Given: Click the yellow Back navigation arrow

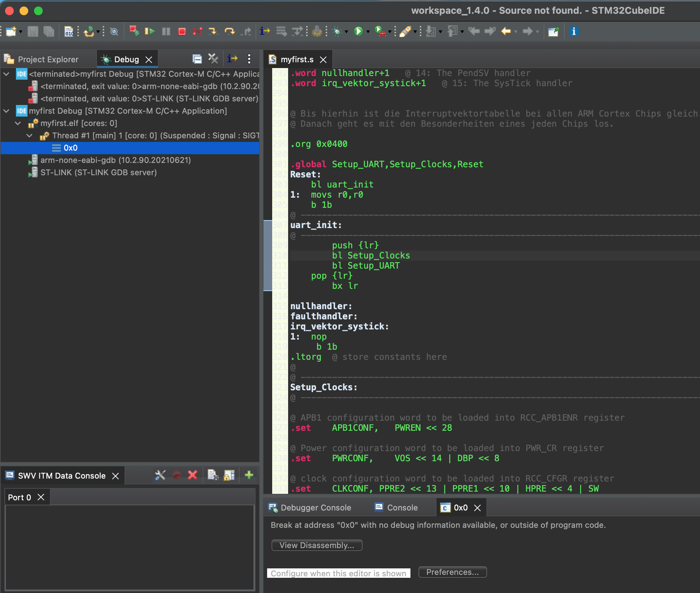Looking at the screenshot, I should (506, 31).
